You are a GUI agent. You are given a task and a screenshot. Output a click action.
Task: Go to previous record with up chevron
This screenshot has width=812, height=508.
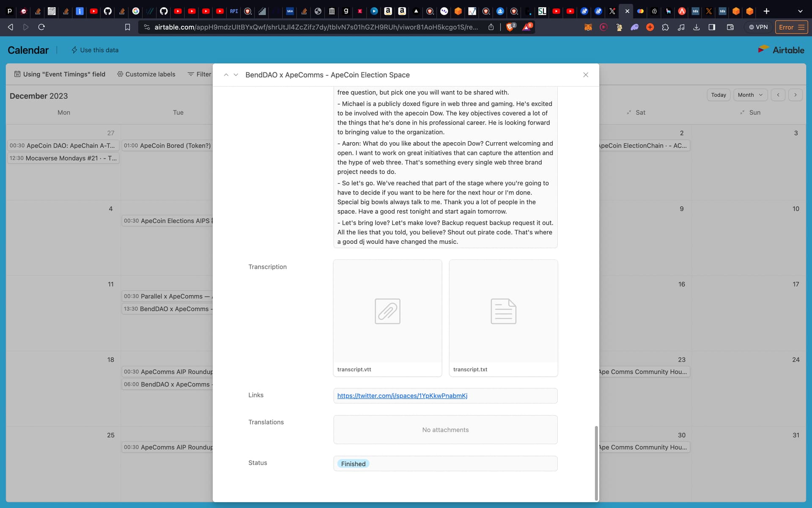(x=226, y=75)
